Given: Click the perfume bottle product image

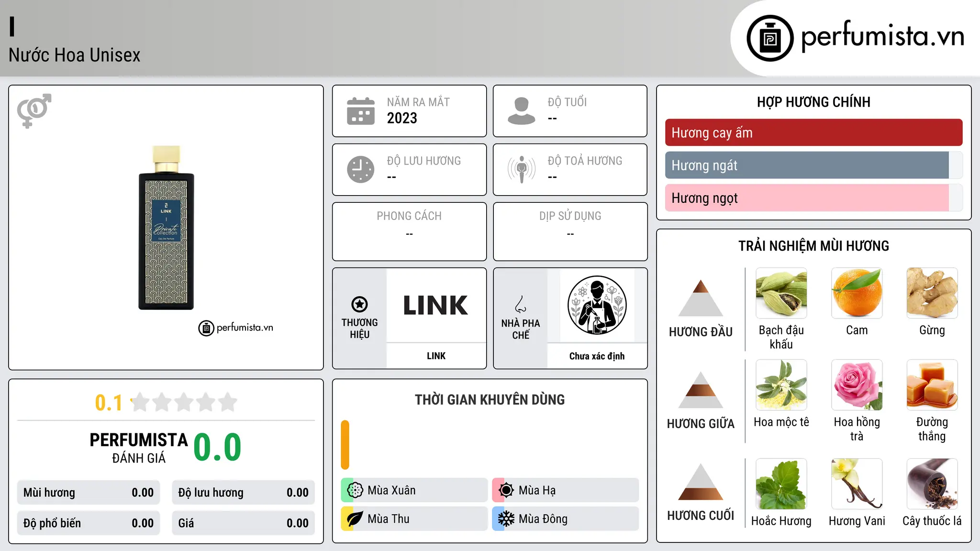Looking at the screenshot, I should coord(166,228).
